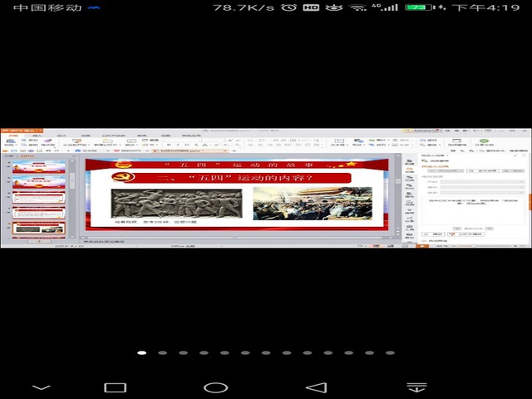The width and height of the screenshot is (532, 399).
Task: Tap the pull-down notification icon in navigation bar
Action: (x=416, y=387)
